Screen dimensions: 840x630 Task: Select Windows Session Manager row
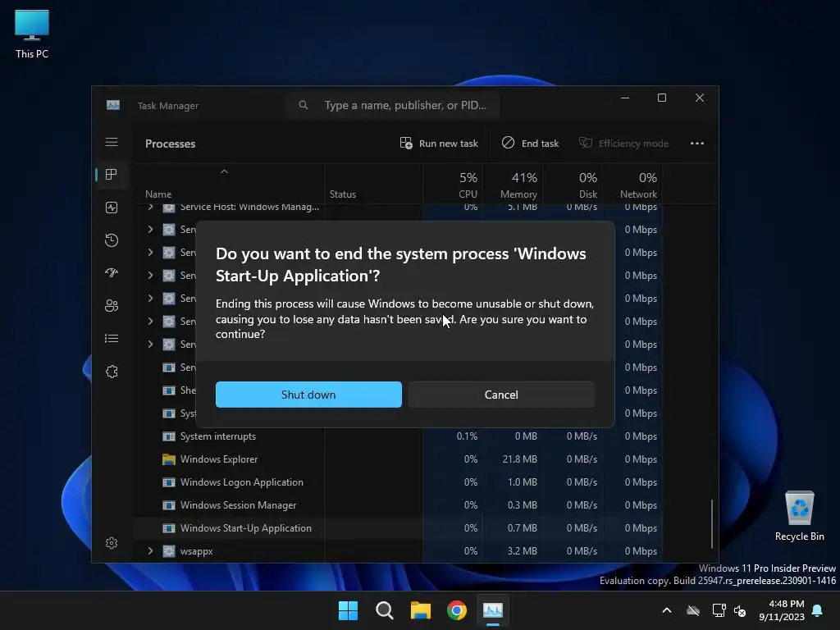(399, 504)
